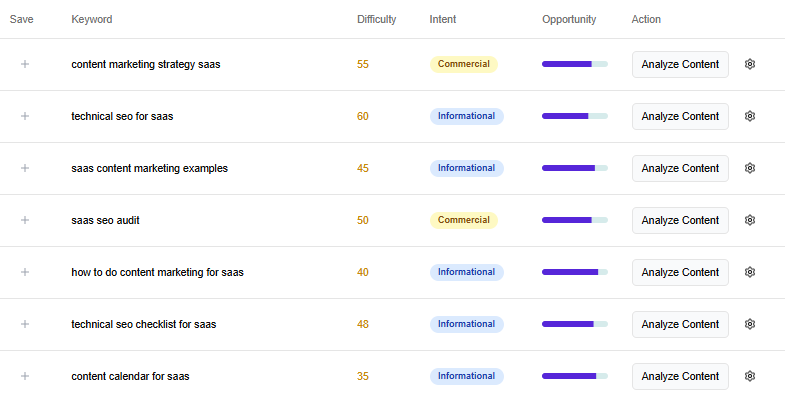Click difficulty value 50

[362, 221]
